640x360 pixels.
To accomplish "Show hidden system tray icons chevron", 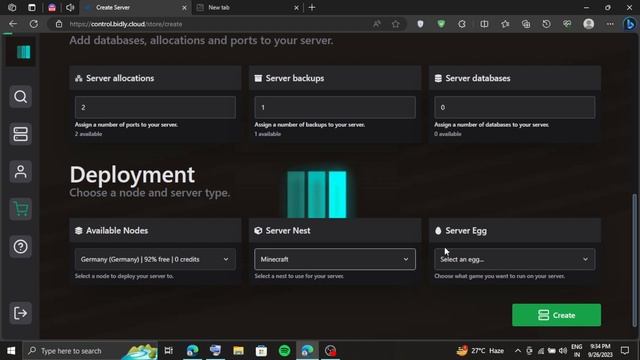I will 518,351.
